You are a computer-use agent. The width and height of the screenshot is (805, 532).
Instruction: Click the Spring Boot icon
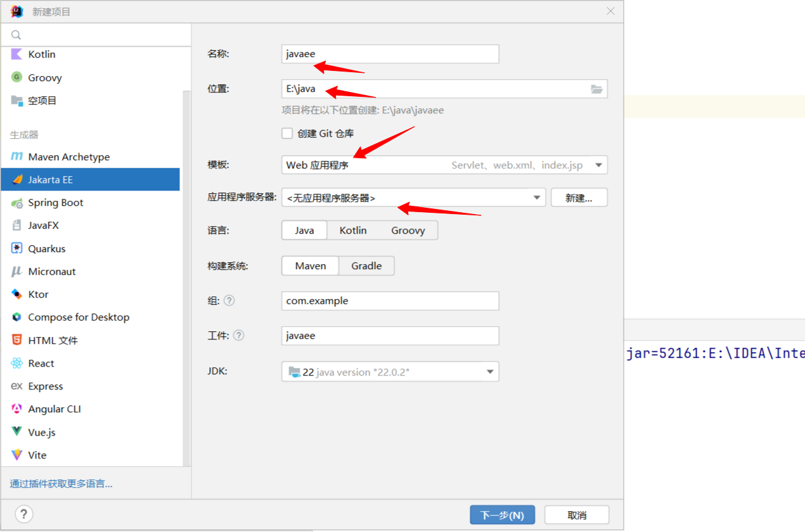coord(16,203)
